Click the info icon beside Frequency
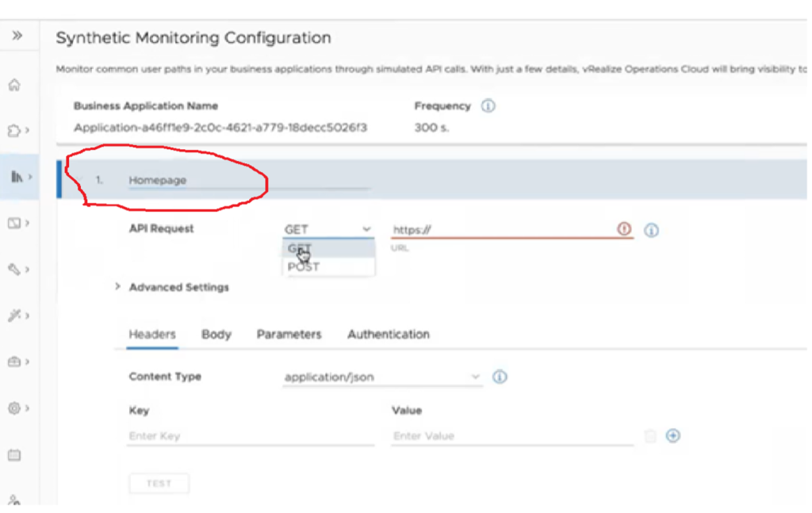The width and height of the screenshot is (812, 513). [488, 106]
